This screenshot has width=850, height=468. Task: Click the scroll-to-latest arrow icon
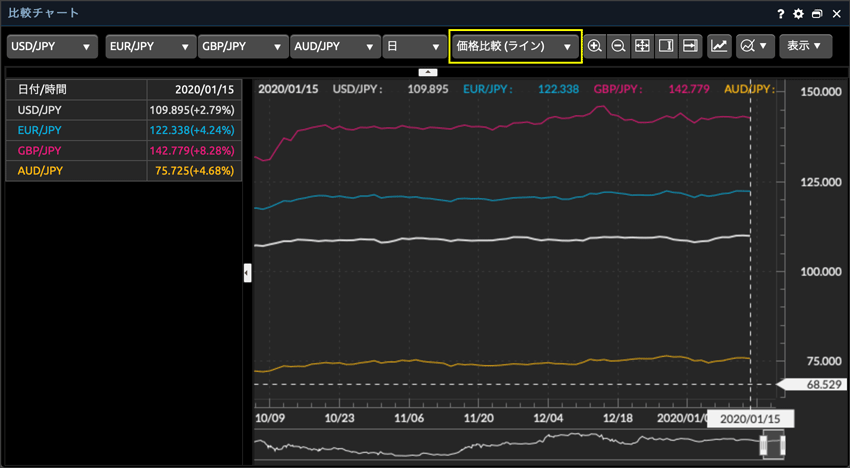[x=690, y=46]
